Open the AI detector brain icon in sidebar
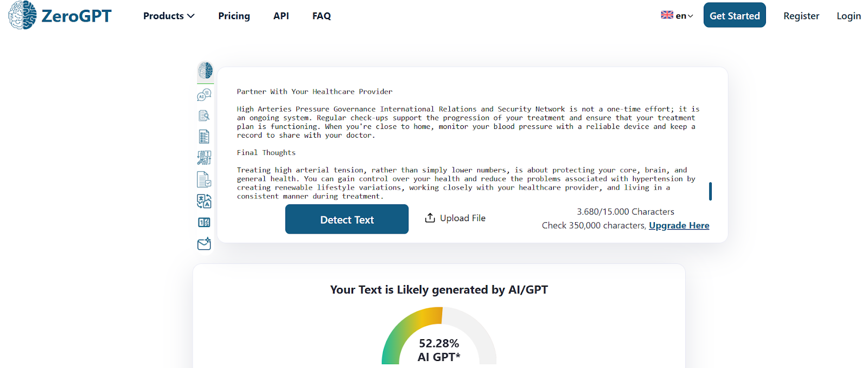This screenshot has height=368, width=868. 205,70
